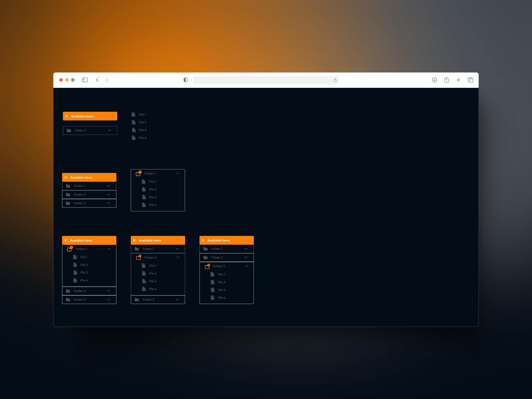Click the File 1 icon under Folder 3 in the rightmost panel
The image size is (532, 399).
point(213,274)
